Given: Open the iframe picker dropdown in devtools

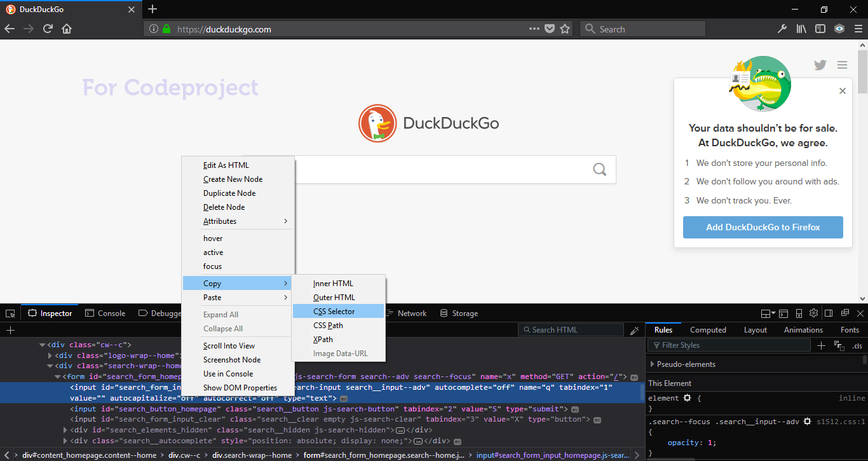Looking at the screenshot, I should [768, 313].
